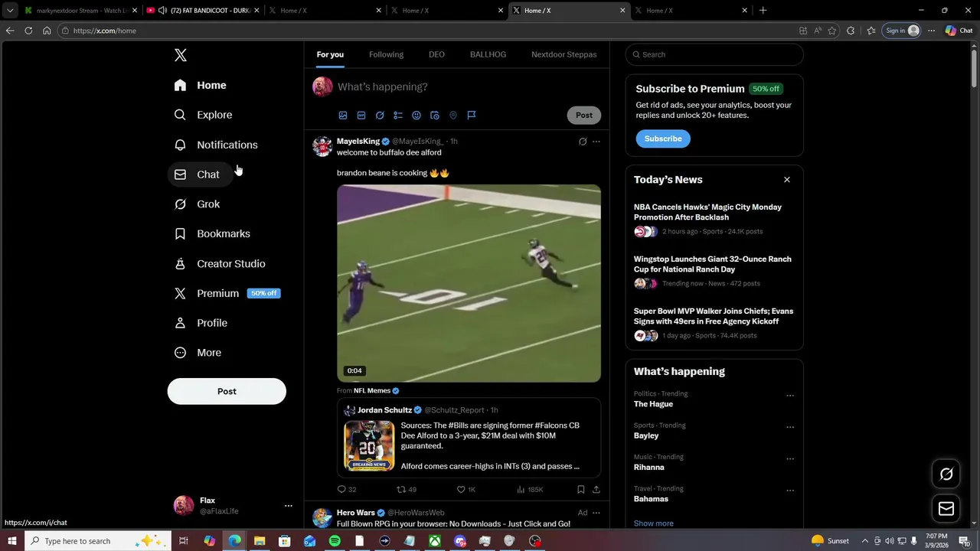Viewport: 980px width, 551px height.
Task: Add a GIF to the post
Action: [x=361, y=116]
